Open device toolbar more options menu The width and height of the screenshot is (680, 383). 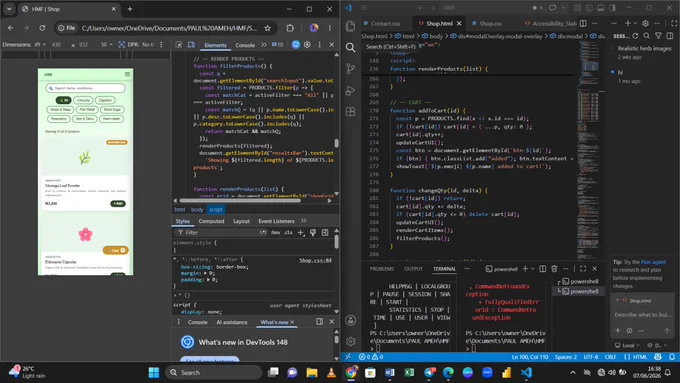tap(161, 44)
